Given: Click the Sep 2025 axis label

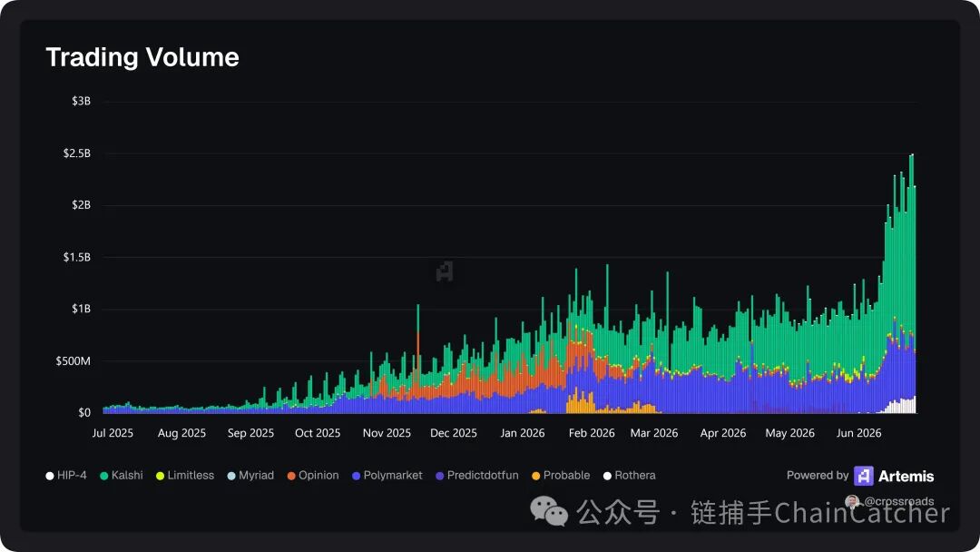Looking at the screenshot, I should (x=250, y=433).
